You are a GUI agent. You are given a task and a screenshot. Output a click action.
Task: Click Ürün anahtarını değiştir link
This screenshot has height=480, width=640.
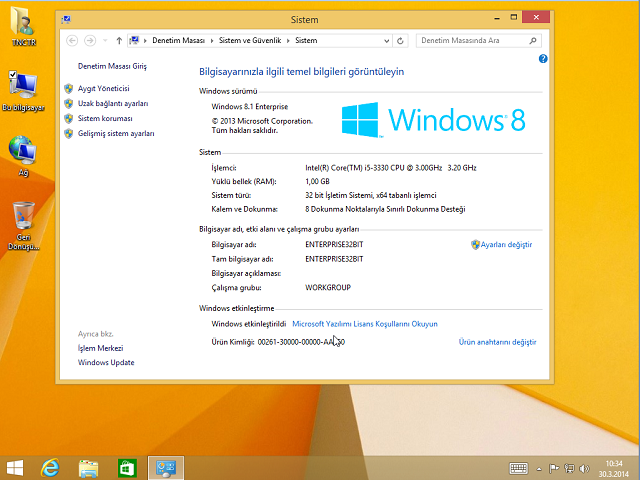pyautogui.click(x=498, y=342)
